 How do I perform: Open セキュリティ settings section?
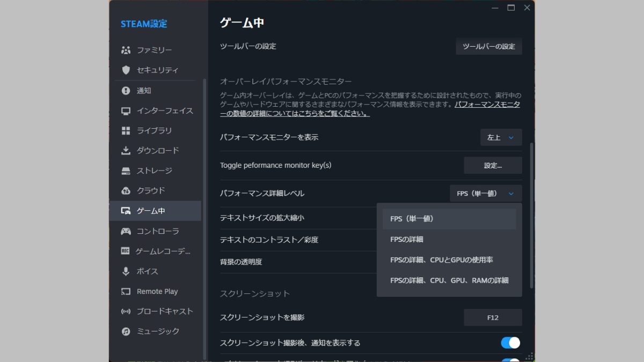coord(155,70)
